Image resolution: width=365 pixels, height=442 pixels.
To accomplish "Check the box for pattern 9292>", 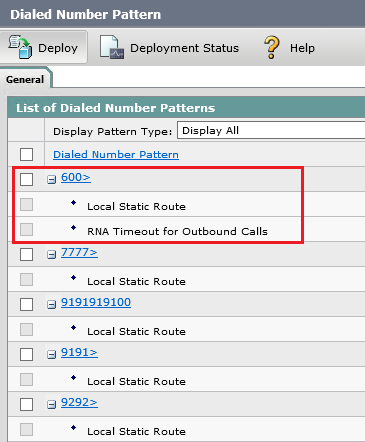I will coord(26,404).
